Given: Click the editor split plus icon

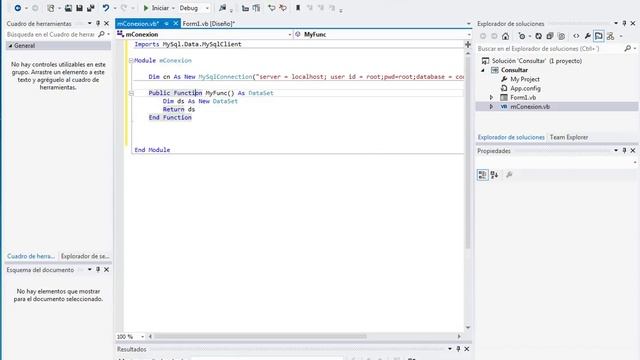Looking at the screenshot, I should (468, 44).
